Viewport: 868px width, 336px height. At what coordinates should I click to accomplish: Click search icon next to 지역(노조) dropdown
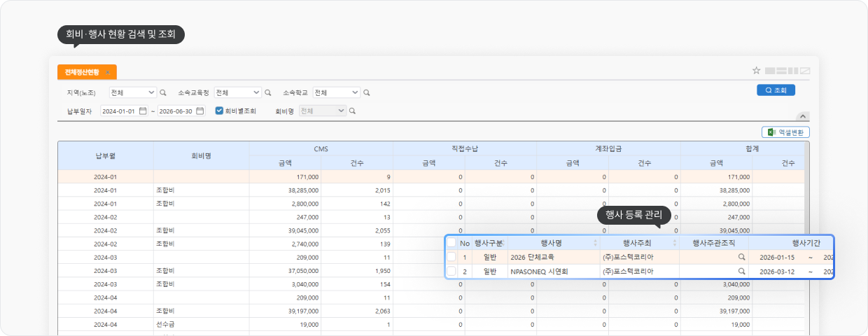[163, 92]
